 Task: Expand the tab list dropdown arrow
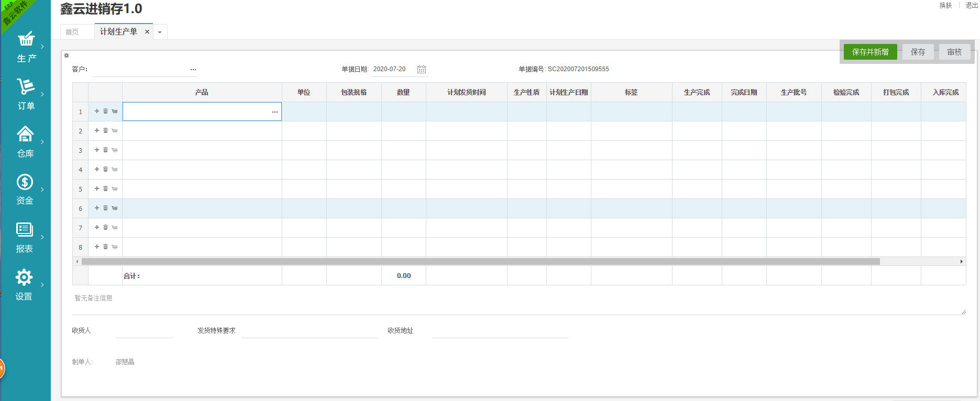click(160, 32)
